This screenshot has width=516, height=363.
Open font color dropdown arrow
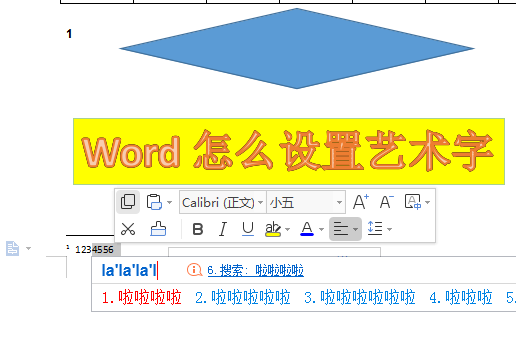click(x=321, y=229)
